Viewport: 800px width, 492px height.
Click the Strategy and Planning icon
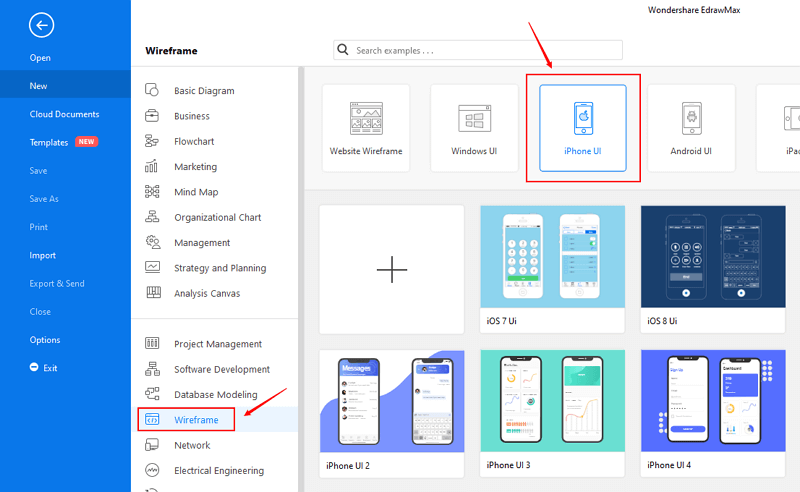pos(152,267)
